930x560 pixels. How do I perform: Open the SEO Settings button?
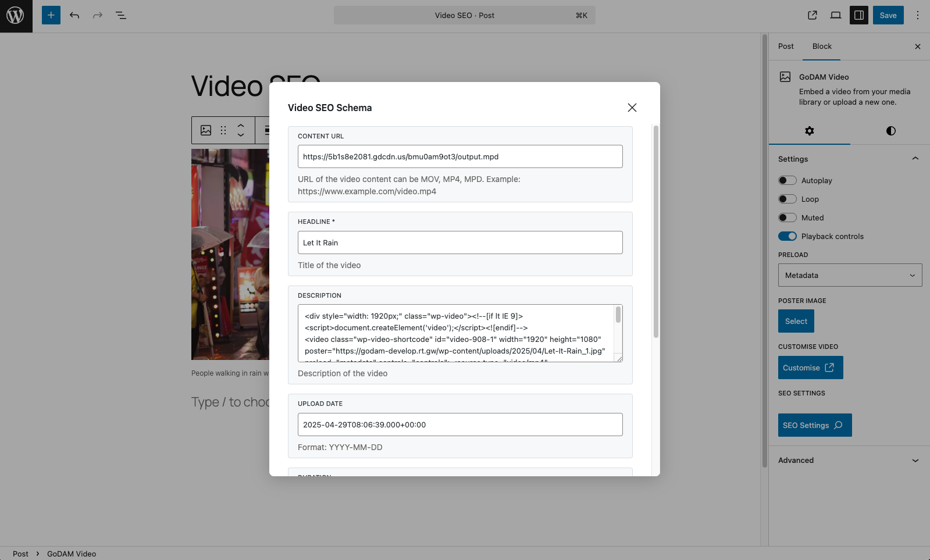pyautogui.click(x=815, y=425)
